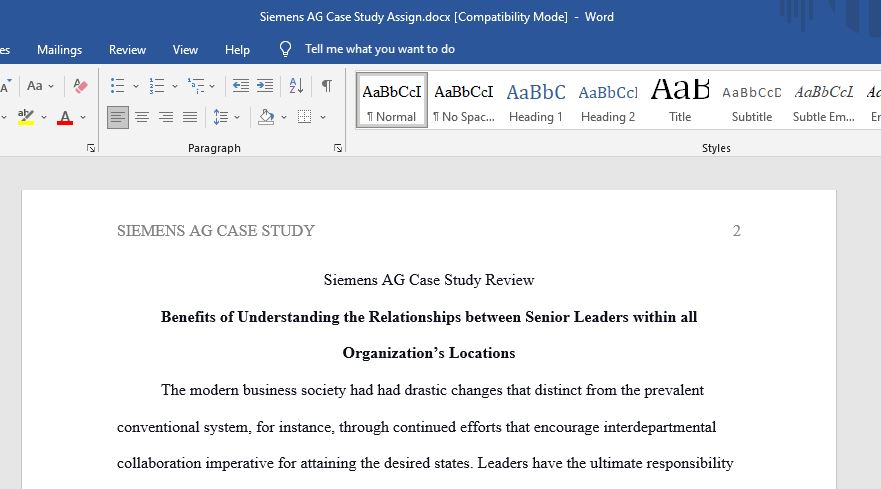Apply paragraph shading with paint bucket
This screenshot has width=881, height=489.
[x=266, y=117]
